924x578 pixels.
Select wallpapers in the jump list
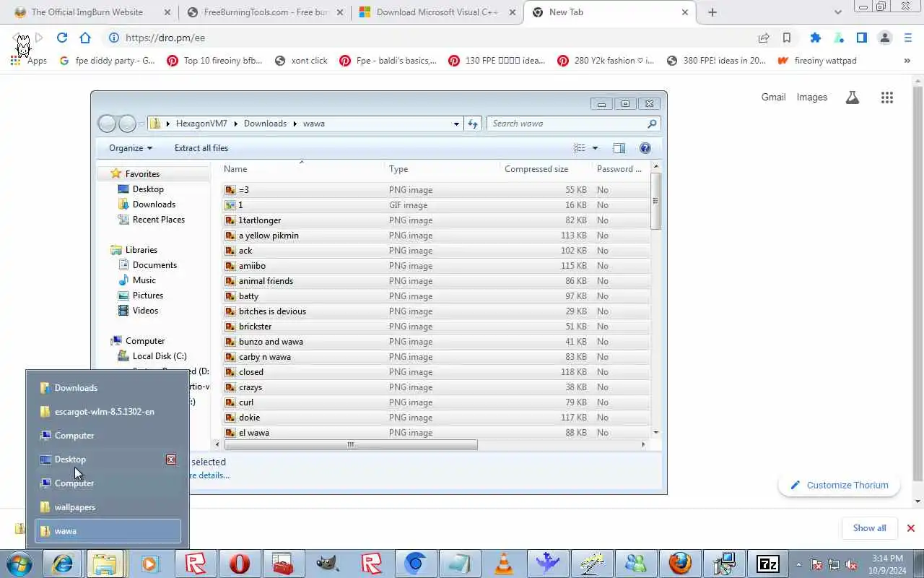coord(108,507)
